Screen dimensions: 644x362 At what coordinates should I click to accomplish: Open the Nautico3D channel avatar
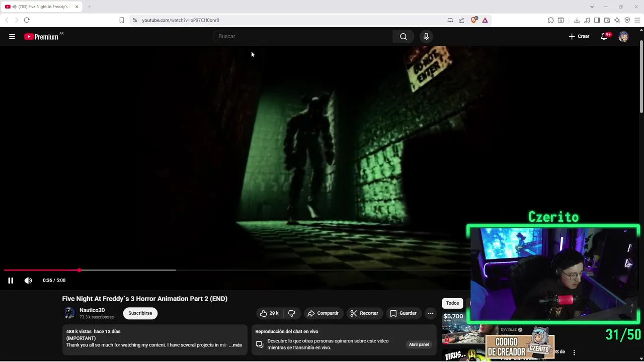pyautogui.click(x=69, y=313)
